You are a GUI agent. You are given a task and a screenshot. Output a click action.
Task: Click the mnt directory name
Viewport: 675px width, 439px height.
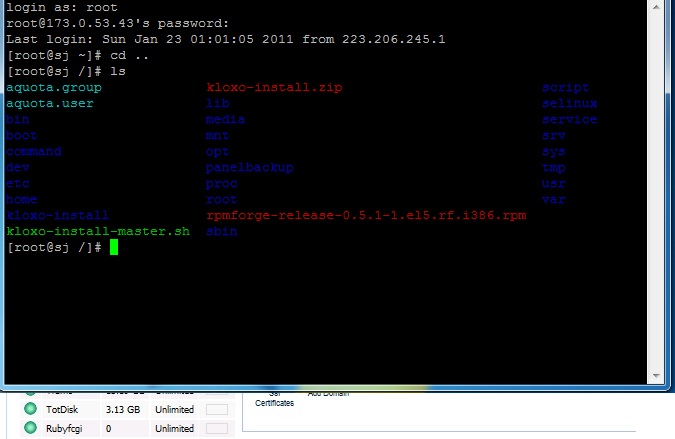click(217, 135)
